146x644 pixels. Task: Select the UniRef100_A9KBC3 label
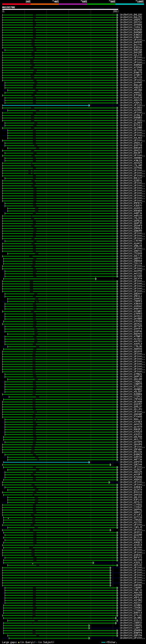point(131,543)
